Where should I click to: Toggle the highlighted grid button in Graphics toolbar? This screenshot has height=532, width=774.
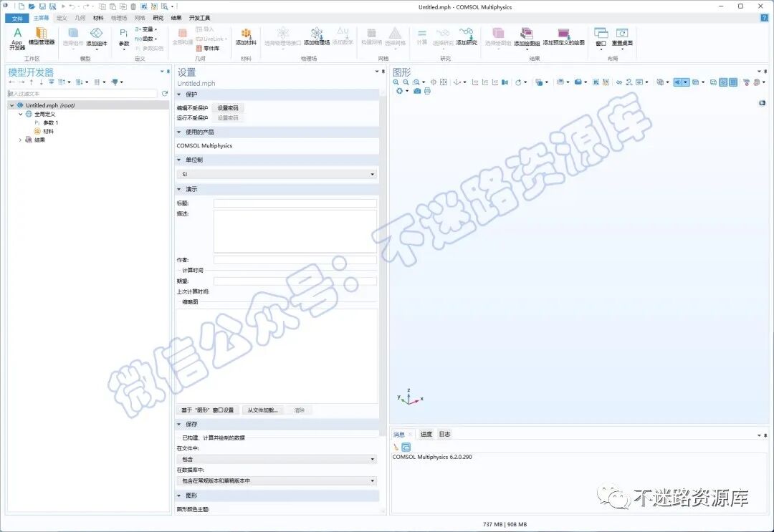click(733, 82)
